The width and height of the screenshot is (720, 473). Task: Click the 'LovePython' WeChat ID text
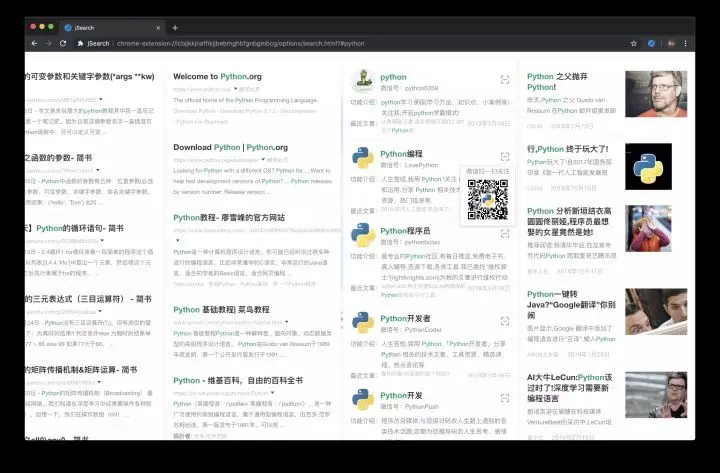421,165
